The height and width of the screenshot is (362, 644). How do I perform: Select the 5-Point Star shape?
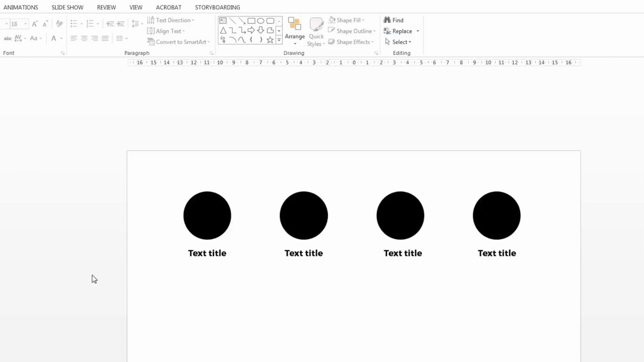(270, 40)
